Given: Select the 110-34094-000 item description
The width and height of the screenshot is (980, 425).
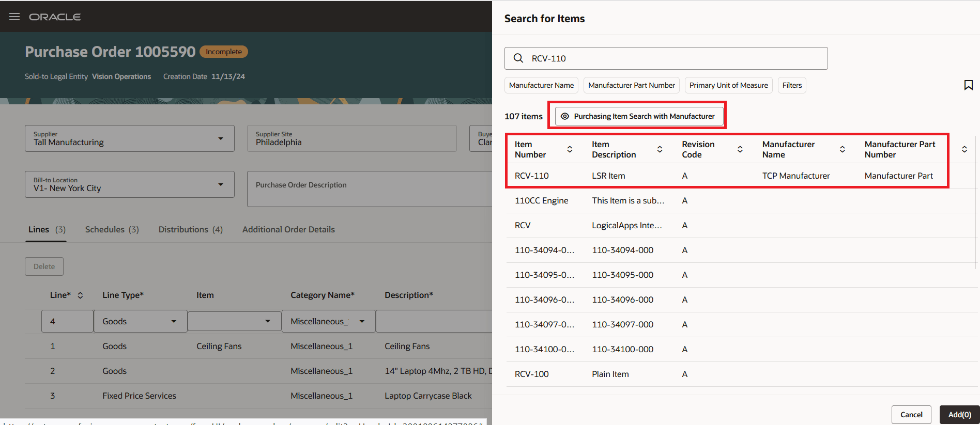Looking at the screenshot, I should click(622, 250).
